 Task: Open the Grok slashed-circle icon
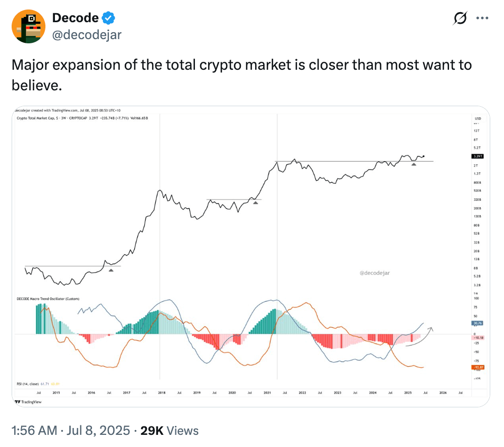coord(460,18)
